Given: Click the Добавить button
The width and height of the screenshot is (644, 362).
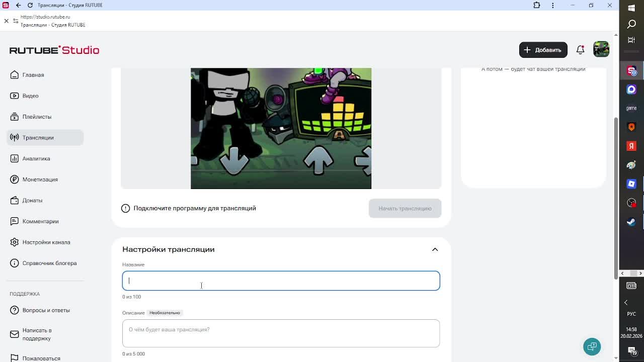Looking at the screenshot, I should 543,50.
